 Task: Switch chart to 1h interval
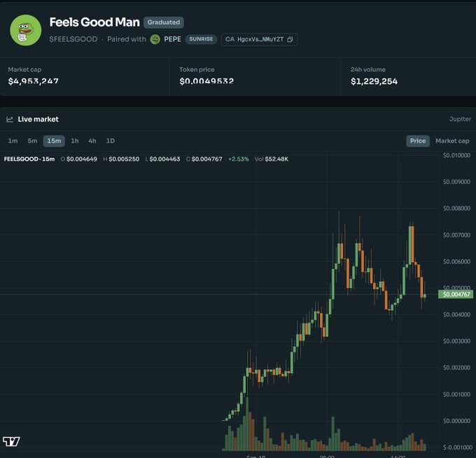pos(75,141)
